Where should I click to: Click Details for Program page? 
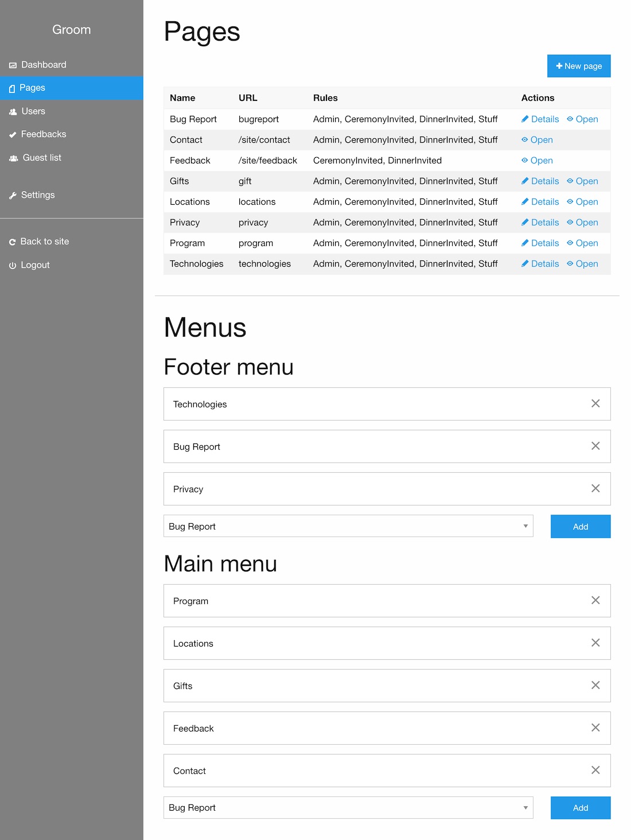[540, 243]
